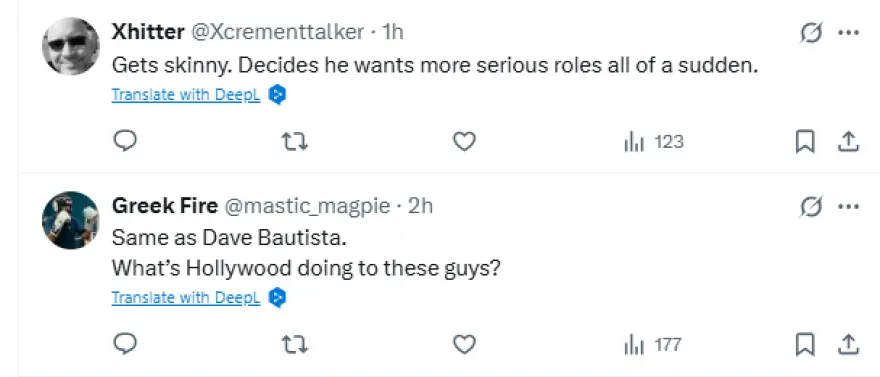Share Xhitter's tweet via upload icon
Image resolution: width=880 pixels, height=377 pixels.
click(x=849, y=142)
